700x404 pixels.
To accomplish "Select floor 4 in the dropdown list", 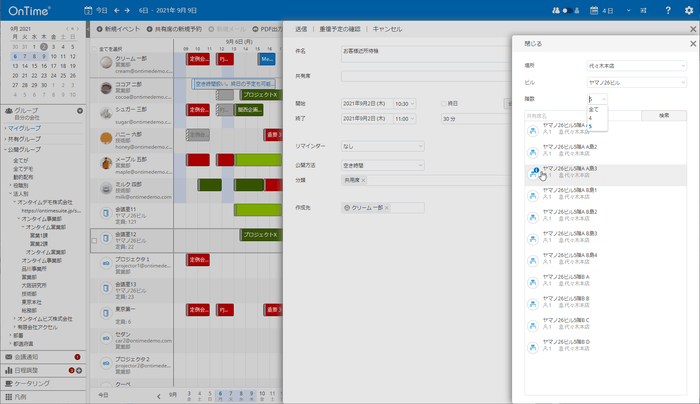I will 591,117.
